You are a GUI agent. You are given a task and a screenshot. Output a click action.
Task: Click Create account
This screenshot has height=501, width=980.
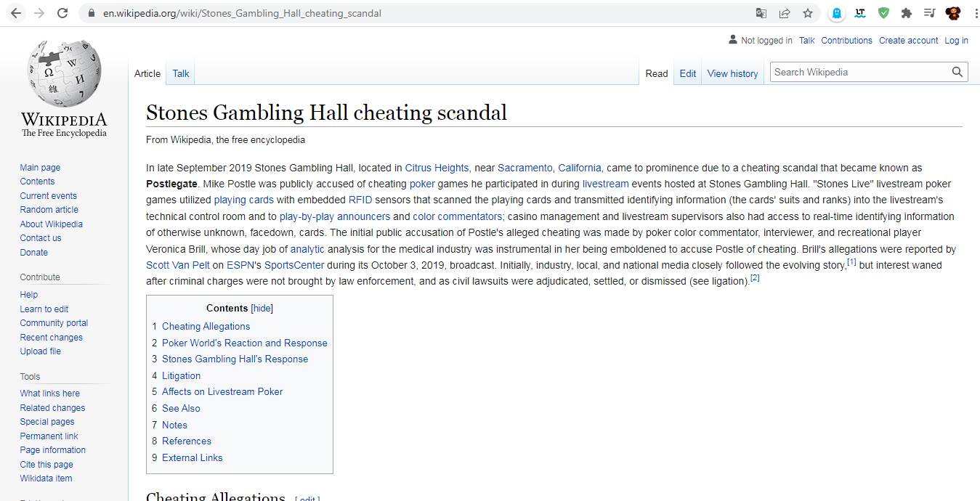[x=908, y=41]
